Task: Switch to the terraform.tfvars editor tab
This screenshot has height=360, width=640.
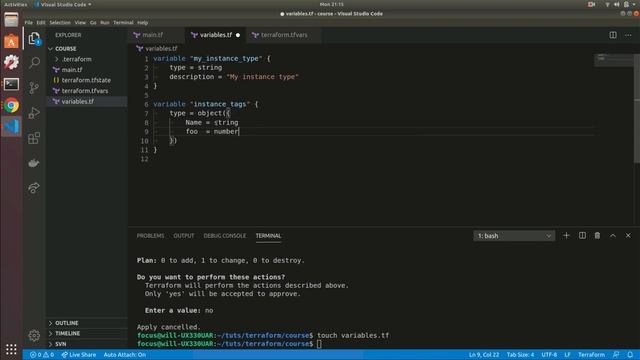Action: tap(284, 35)
